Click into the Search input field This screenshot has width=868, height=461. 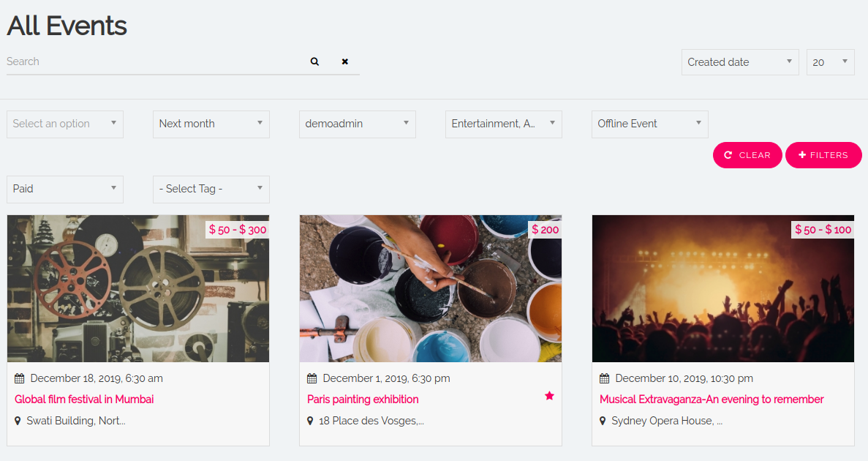point(154,62)
